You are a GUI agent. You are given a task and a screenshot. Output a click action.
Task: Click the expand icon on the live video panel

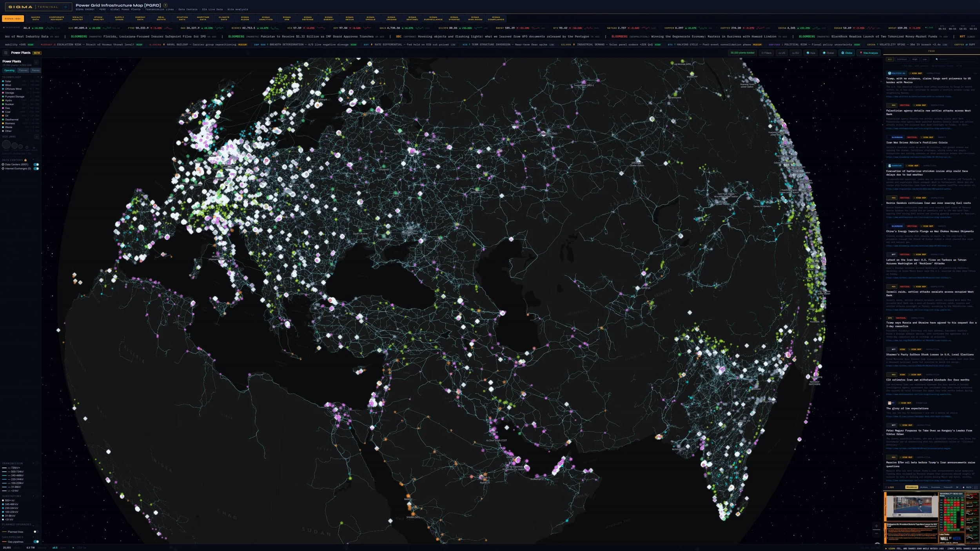pyautogui.click(x=976, y=487)
